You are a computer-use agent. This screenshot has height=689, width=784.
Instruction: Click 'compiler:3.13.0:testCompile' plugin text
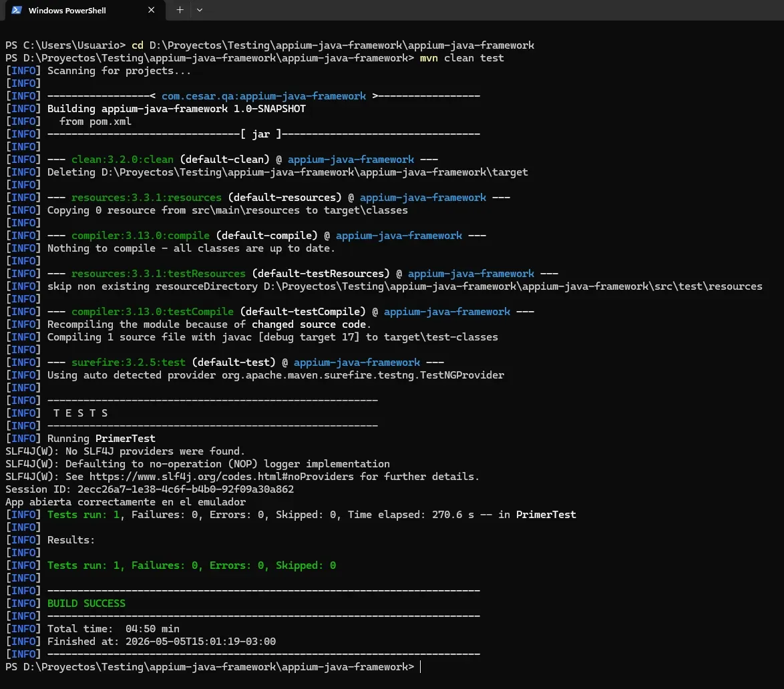tap(152, 312)
